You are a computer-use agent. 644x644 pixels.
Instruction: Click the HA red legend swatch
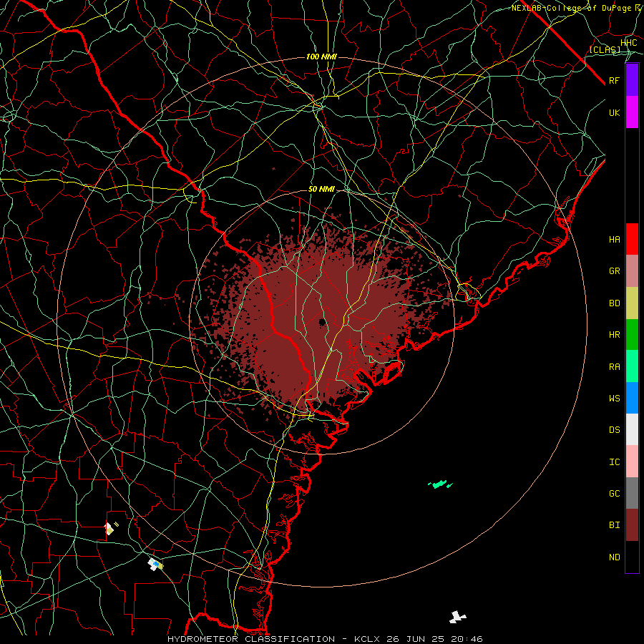(x=632, y=239)
